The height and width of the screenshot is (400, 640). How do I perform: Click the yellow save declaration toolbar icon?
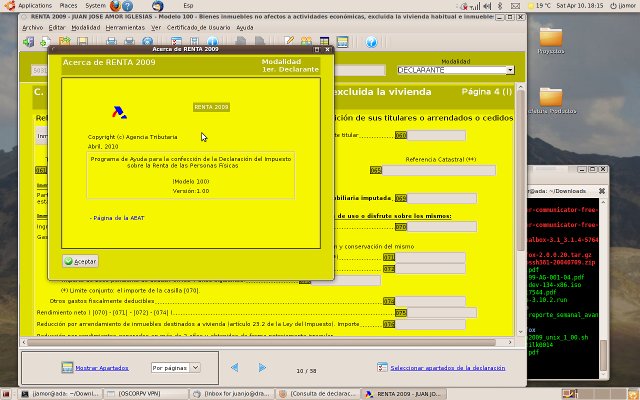pos(82,42)
